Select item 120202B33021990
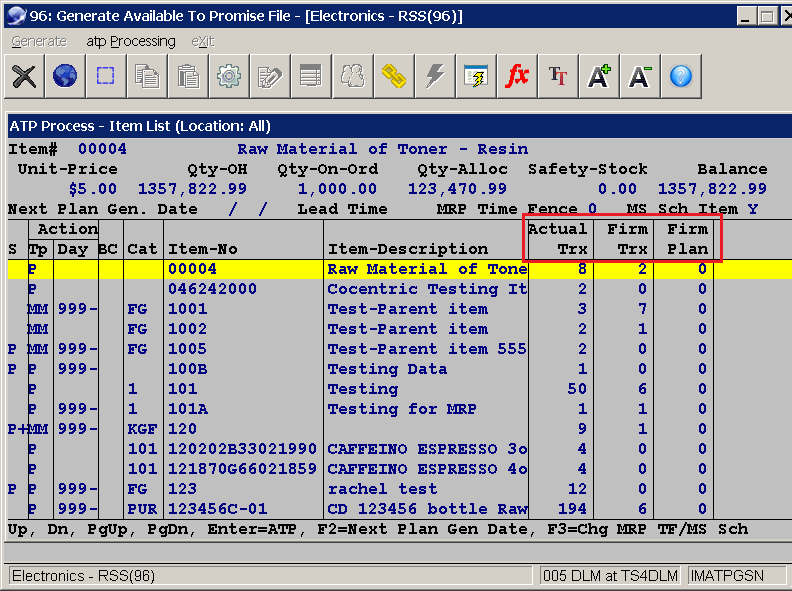Screen dimensions: 792x591 [242, 449]
